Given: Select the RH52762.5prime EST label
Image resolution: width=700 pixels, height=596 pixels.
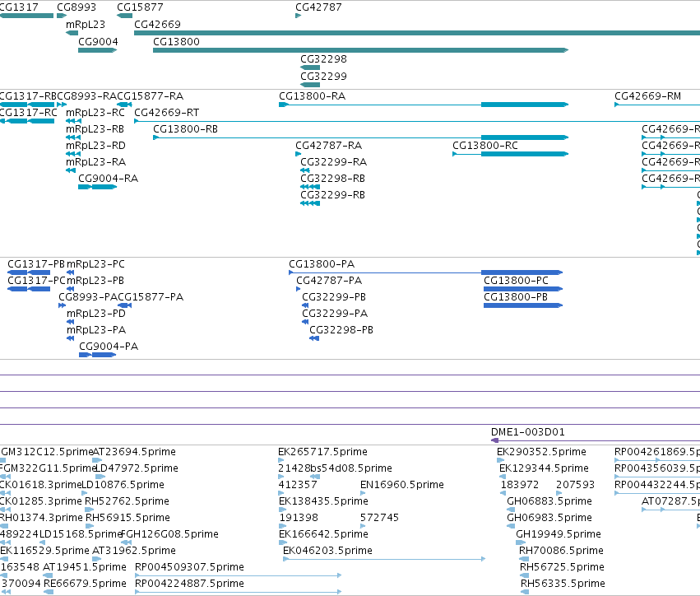Looking at the screenshot, I should pyautogui.click(x=127, y=501).
